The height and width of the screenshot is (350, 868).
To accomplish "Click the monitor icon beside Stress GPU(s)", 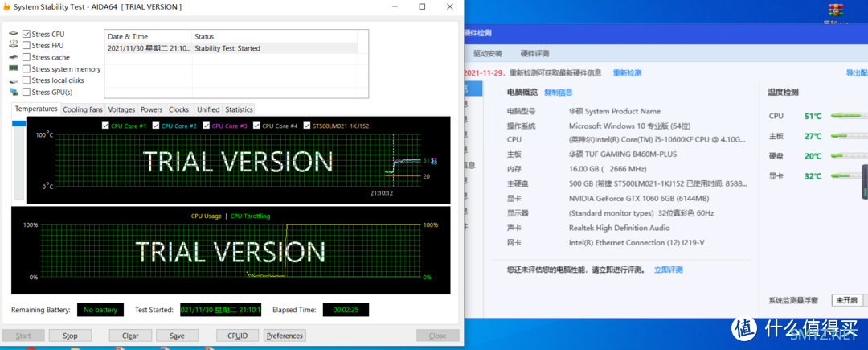I will (x=14, y=92).
